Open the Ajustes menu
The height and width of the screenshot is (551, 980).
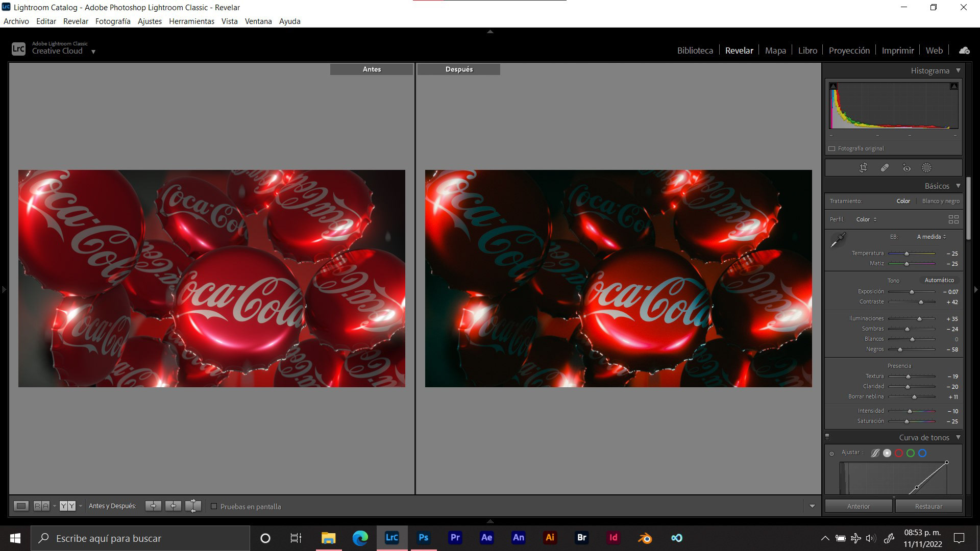[150, 21]
